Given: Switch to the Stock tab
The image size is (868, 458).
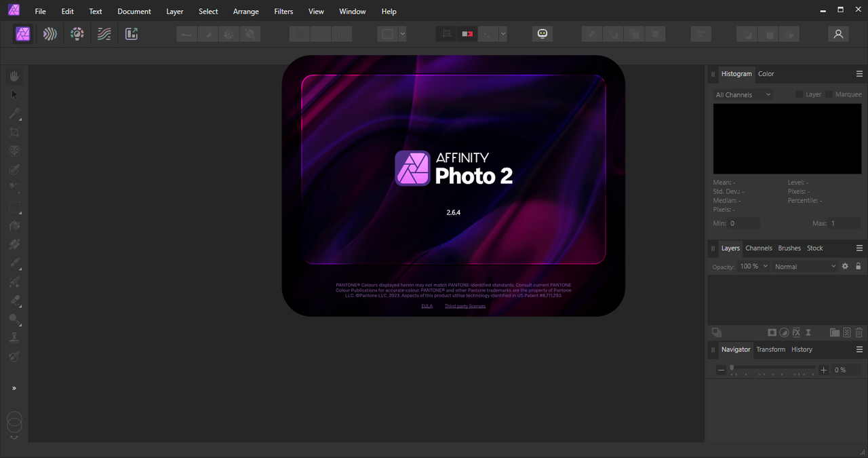Looking at the screenshot, I should tap(815, 248).
